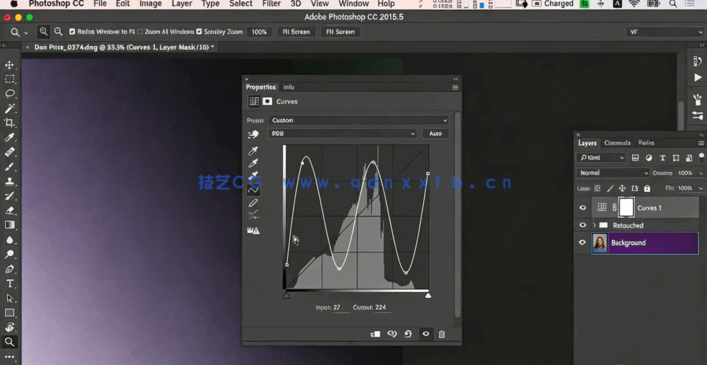
Task: Activate the on-image adjustment hand tool
Action: [253, 134]
